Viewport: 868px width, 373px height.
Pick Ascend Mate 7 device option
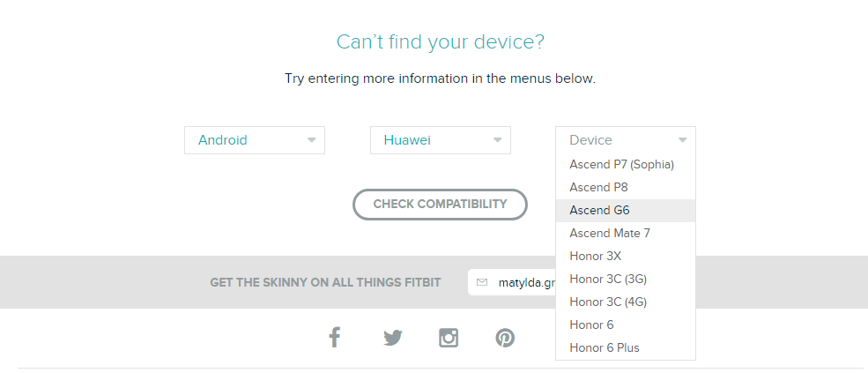(626, 234)
